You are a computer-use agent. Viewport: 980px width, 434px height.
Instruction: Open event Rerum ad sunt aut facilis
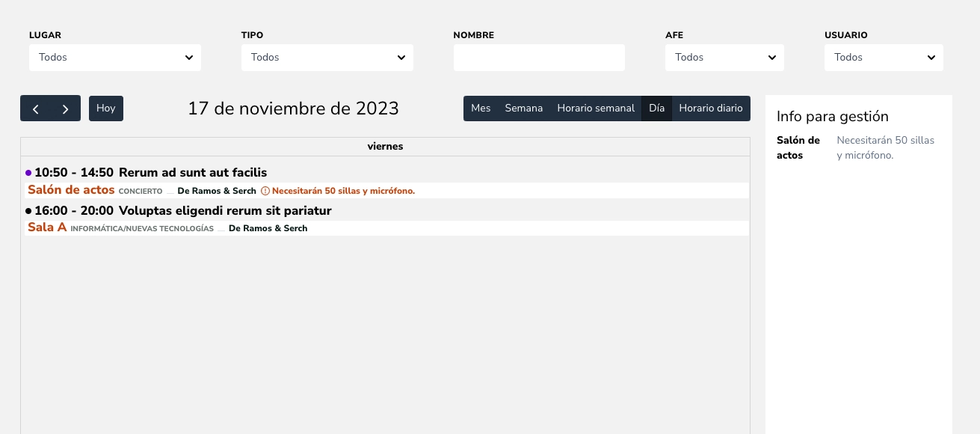(x=192, y=173)
